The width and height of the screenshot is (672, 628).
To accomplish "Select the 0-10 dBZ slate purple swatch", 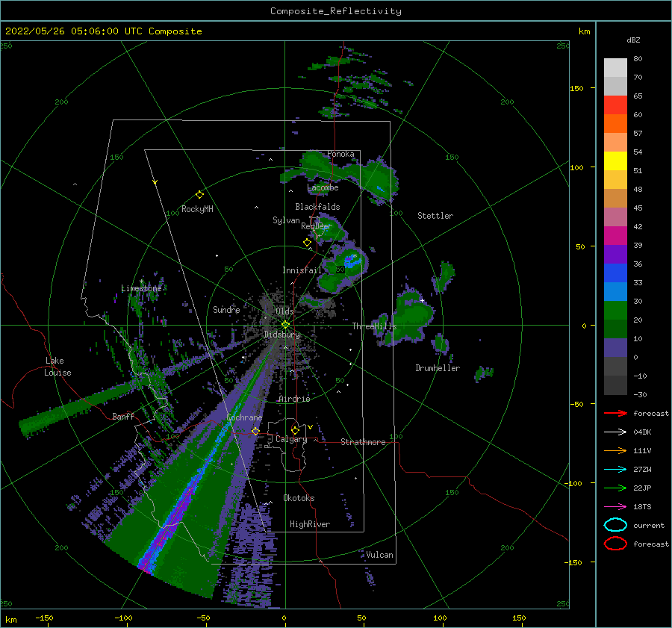I will tap(615, 348).
